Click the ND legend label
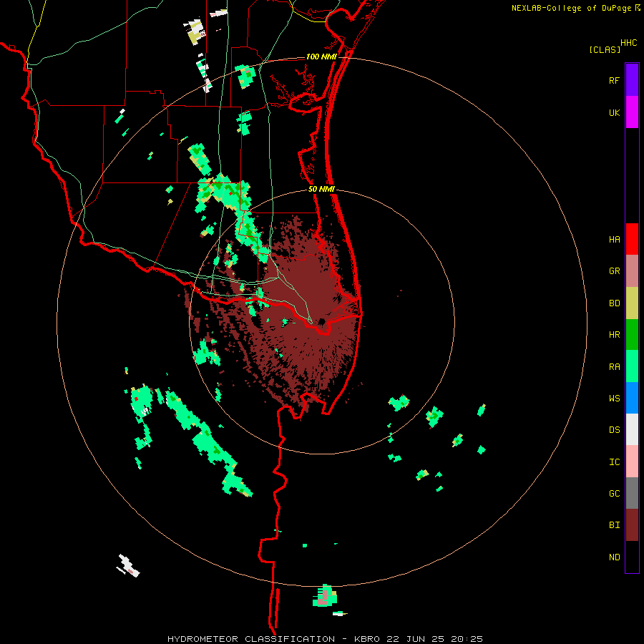This screenshot has height=644, width=644. click(614, 557)
